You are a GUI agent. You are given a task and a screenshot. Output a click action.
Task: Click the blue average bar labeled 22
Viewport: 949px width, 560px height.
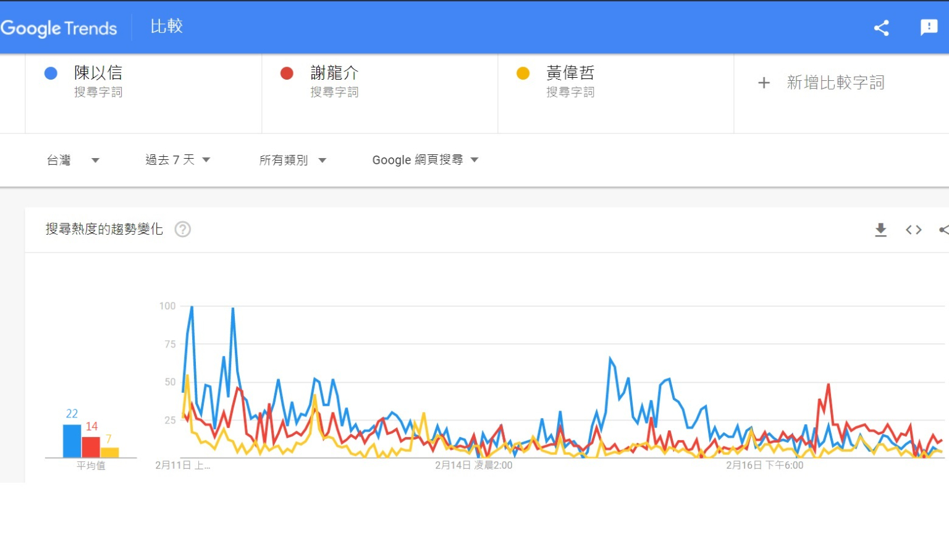point(72,440)
